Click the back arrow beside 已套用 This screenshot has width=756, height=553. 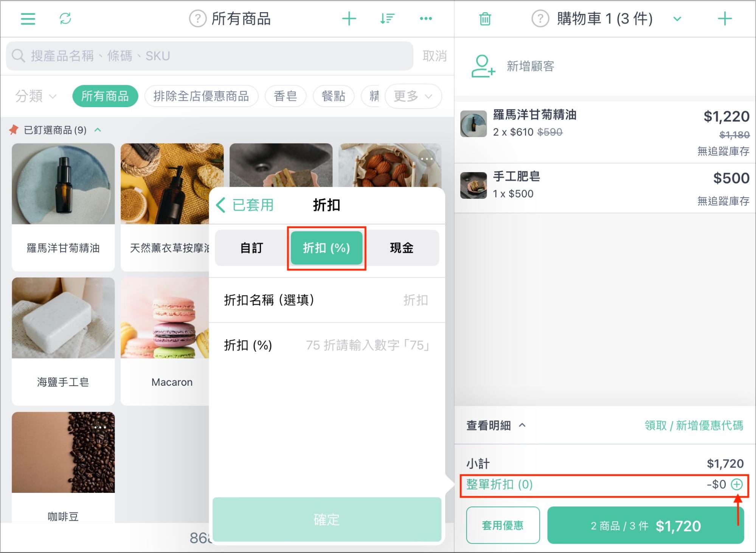[221, 205]
